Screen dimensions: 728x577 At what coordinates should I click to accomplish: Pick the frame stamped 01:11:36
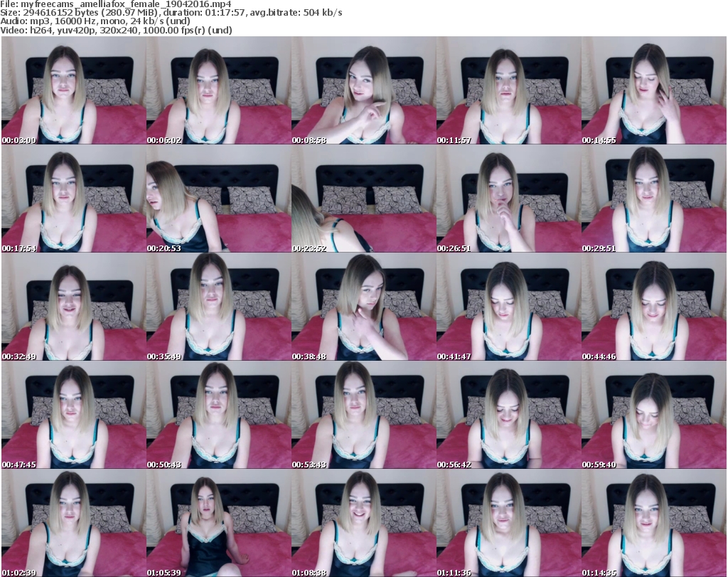coord(509,523)
